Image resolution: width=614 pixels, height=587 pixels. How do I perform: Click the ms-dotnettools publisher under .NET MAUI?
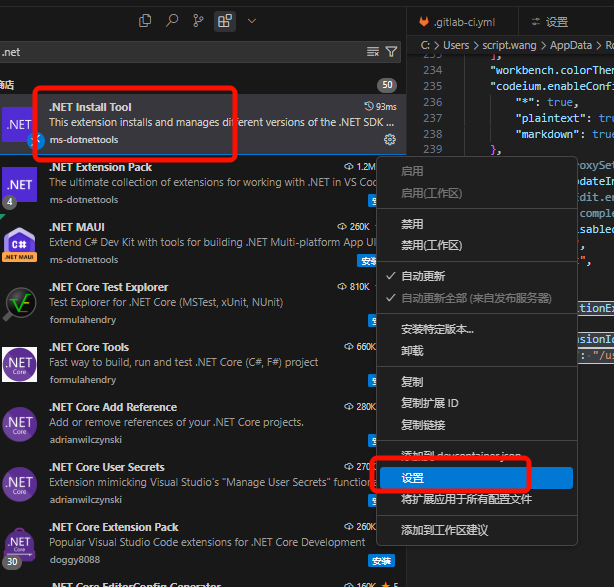(x=84, y=260)
